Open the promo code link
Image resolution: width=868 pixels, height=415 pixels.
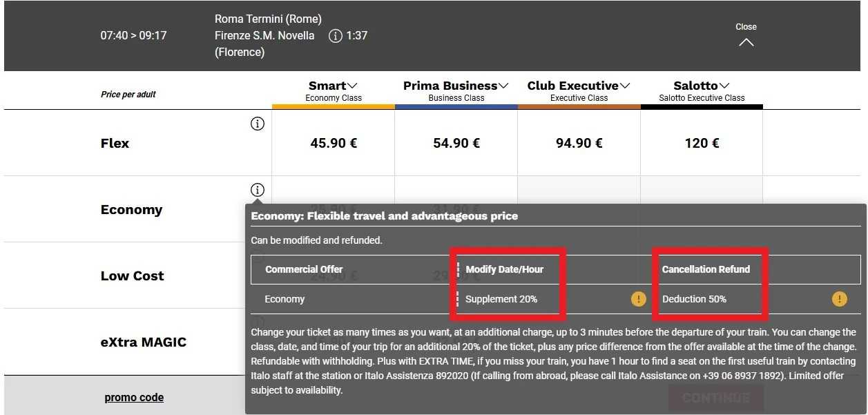pos(134,397)
